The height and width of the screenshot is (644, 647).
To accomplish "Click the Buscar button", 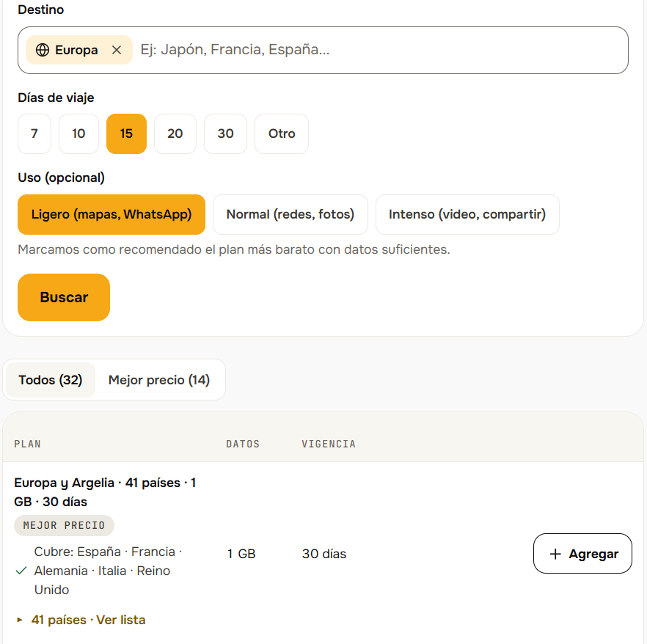I will (64, 297).
